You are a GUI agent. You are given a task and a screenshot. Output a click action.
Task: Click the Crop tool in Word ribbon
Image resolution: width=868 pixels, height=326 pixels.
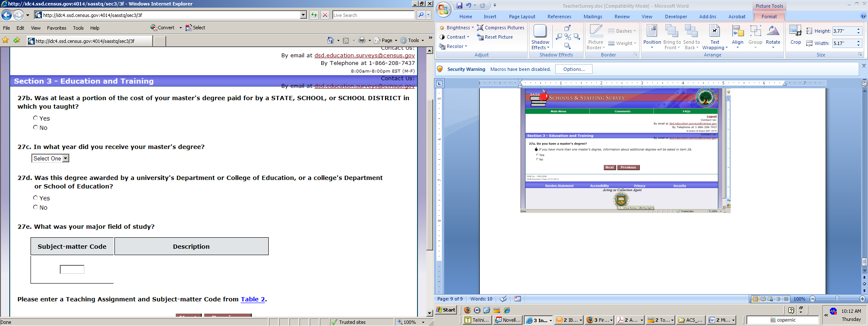(x=795, y=34)
